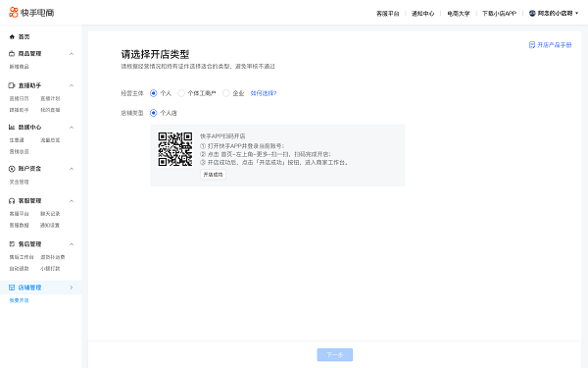This screenshot has width=588, height=368.
Task: Open 客服平台 in the sidebar
Action: (20, 214)
